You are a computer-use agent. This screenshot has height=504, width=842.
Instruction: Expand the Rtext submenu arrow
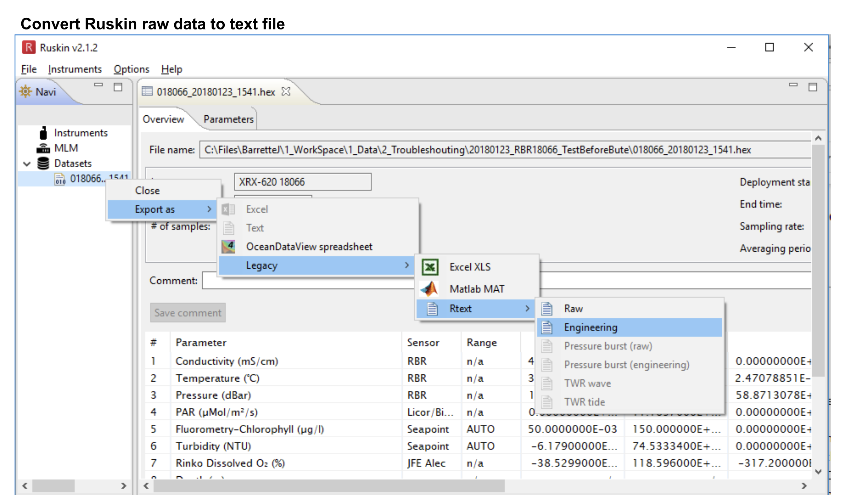coord(527,308)
